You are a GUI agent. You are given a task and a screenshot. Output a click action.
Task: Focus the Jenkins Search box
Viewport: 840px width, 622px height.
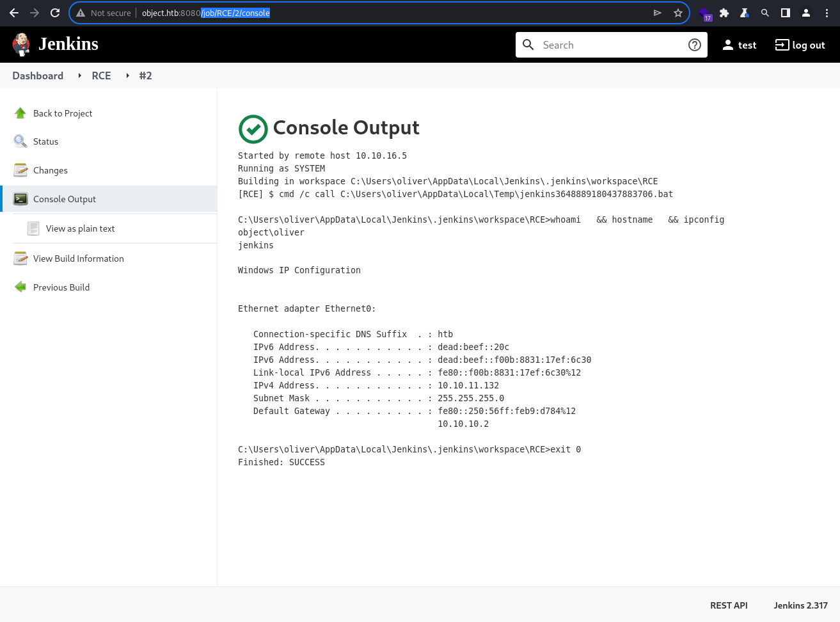click(x=611, y=45)
